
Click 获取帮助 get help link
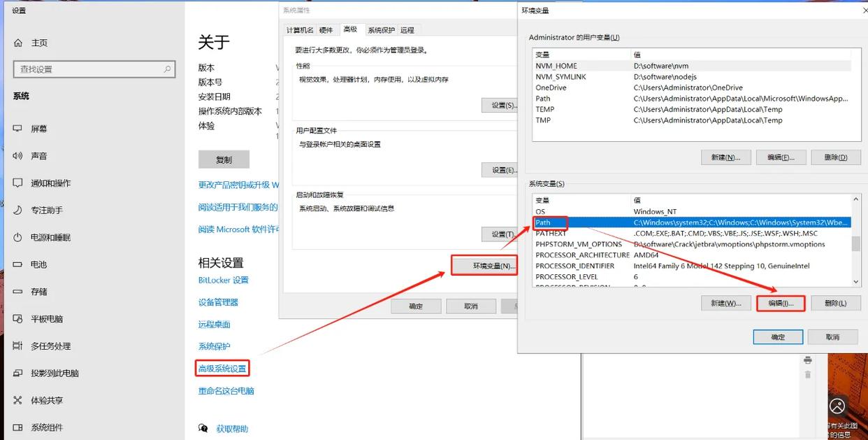pos(232,429)
